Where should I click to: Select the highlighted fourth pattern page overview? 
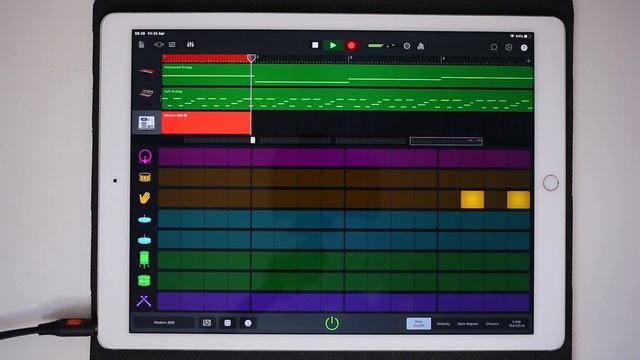pyautogui.click(x=446, y=141)
